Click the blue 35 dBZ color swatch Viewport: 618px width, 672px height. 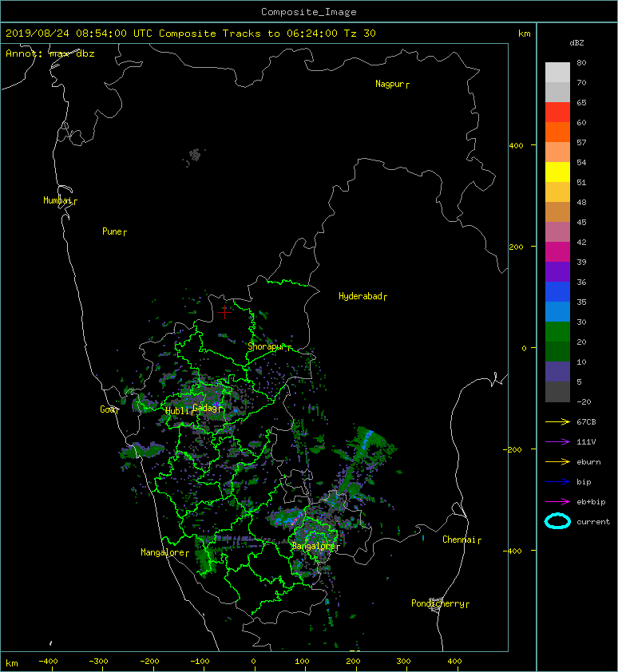557,292
